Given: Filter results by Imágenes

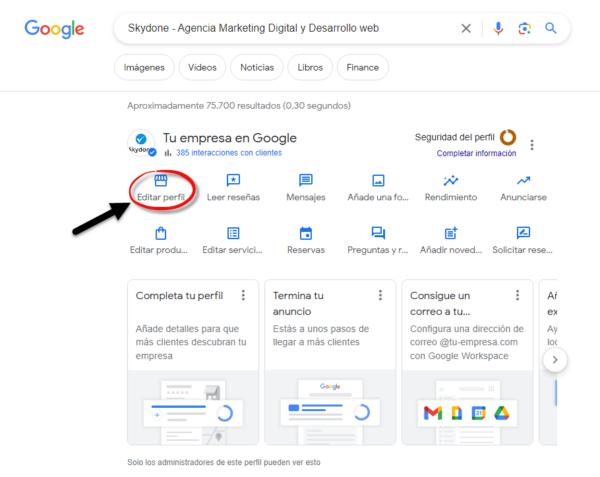Looking at the screenshot, I should [x=144, y=67].
